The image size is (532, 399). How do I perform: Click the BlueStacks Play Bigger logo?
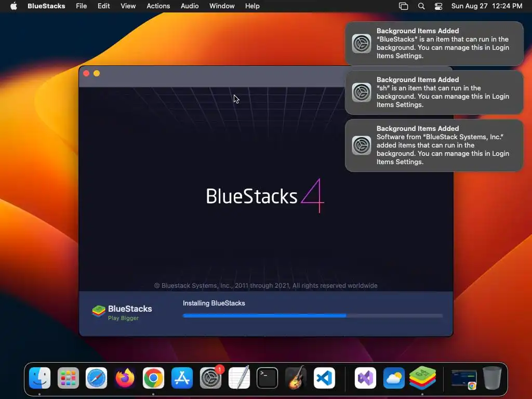(122, 312)
